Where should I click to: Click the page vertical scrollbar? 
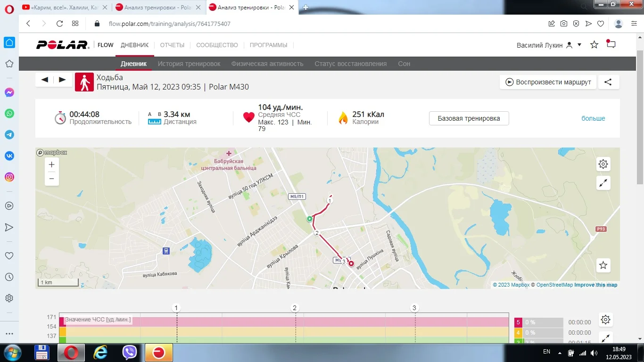640,116
